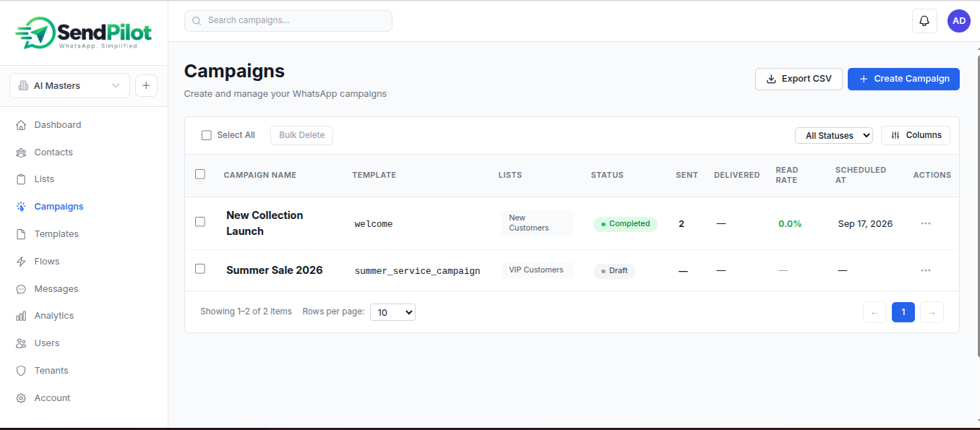Click the Tenants shield icon
Image resolution: width=980 pixels, height=430 pixels.
(21, 371)
